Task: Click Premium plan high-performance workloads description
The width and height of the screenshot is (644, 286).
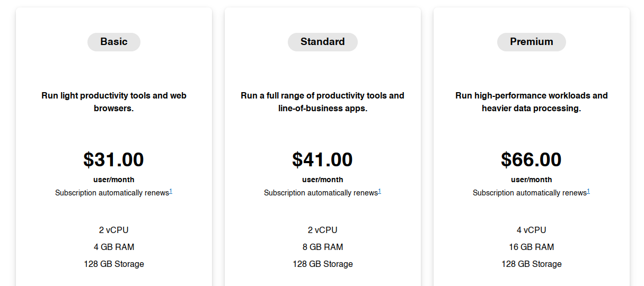Action: pyautogui.click(x=532, y=102)
